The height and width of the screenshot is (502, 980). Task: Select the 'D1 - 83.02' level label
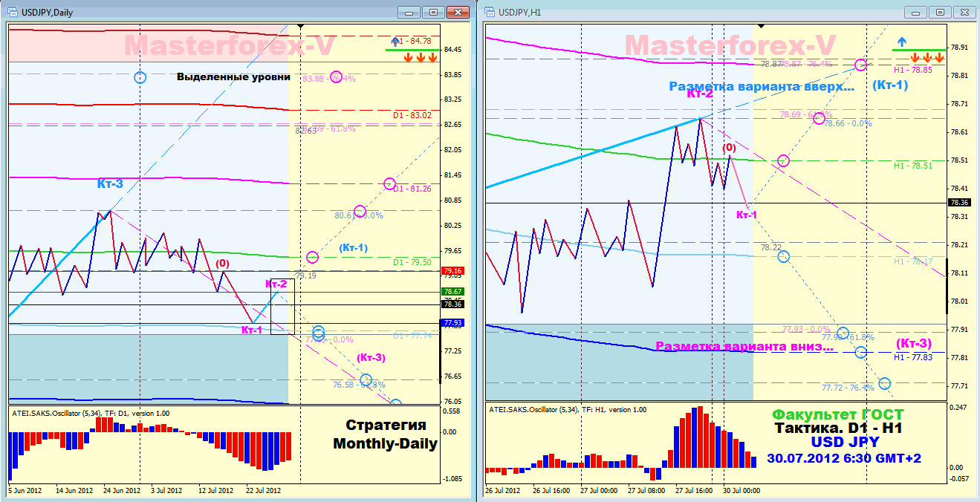(412, 115)
